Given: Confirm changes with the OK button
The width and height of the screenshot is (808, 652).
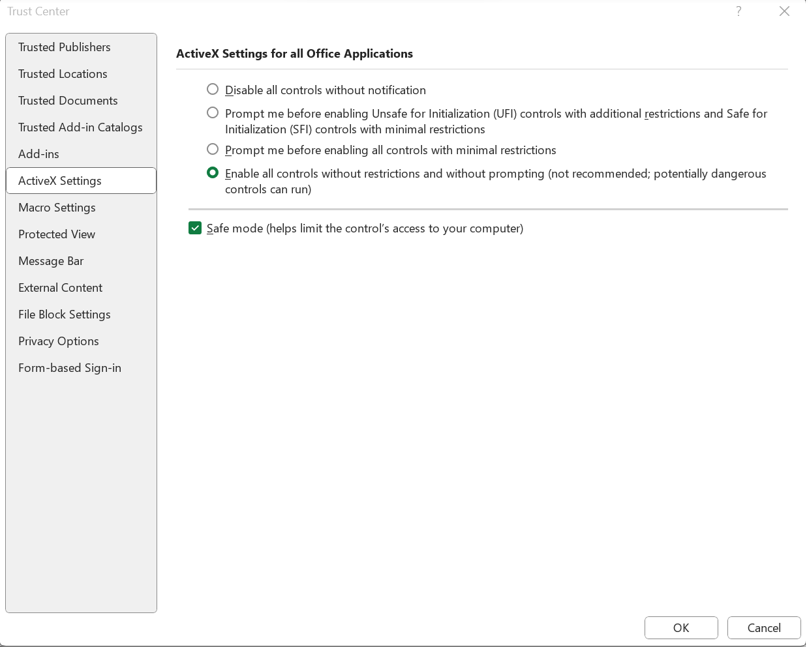Looking at the screenshot, I should 681,627.
